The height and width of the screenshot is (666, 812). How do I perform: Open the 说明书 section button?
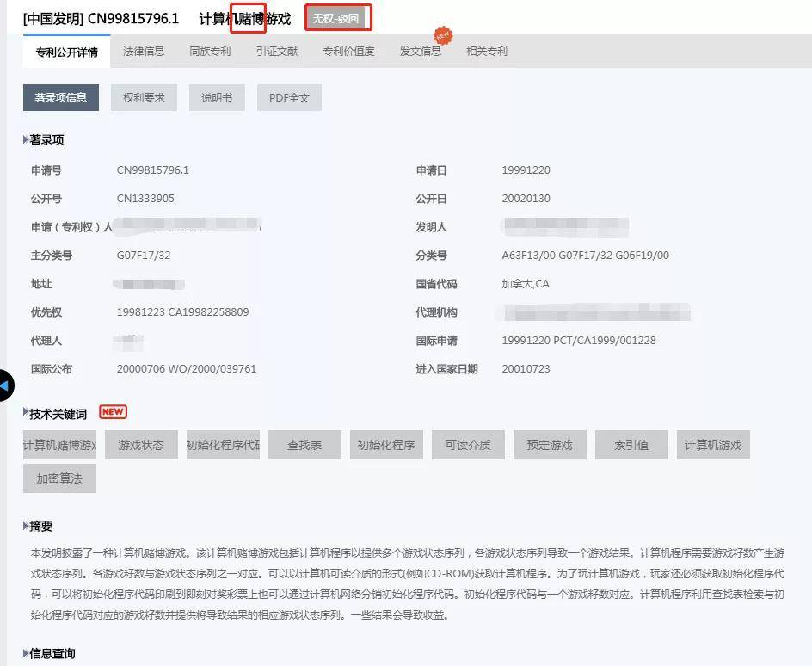pos(217,97)
